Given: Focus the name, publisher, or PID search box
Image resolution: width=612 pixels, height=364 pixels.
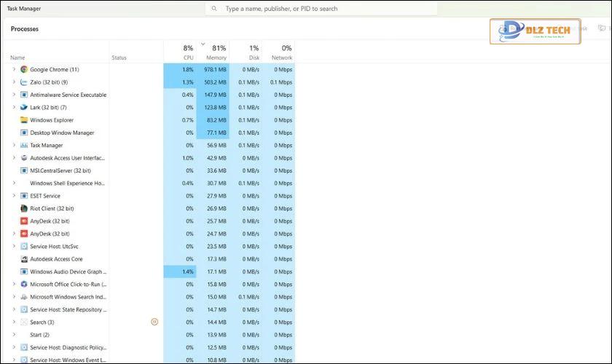Looking at the screenshot, I should tap(321, 9).
